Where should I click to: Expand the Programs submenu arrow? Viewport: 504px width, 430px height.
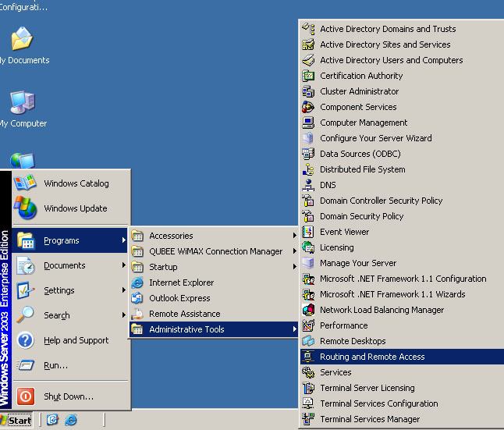(124, 240)
